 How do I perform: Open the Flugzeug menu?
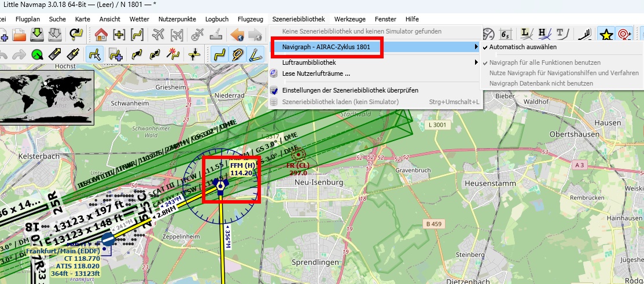(x=250, y=19)
